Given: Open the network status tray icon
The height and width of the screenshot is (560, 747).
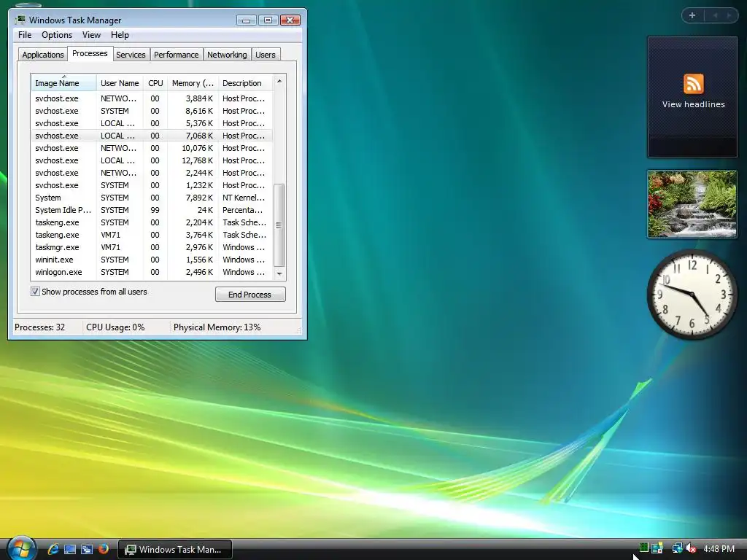Looking at the screenshot, I should click(677, 548).
